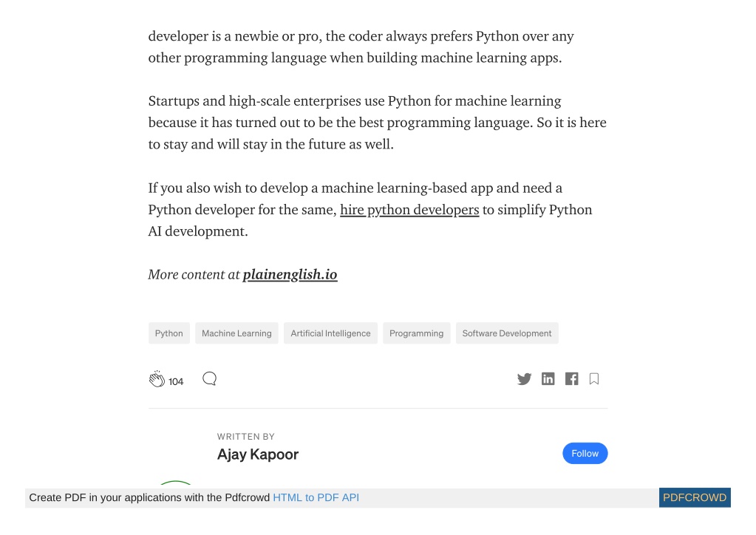Share article via LinkedIn icon
Viewport: 756px width, 535px height.
548,379
